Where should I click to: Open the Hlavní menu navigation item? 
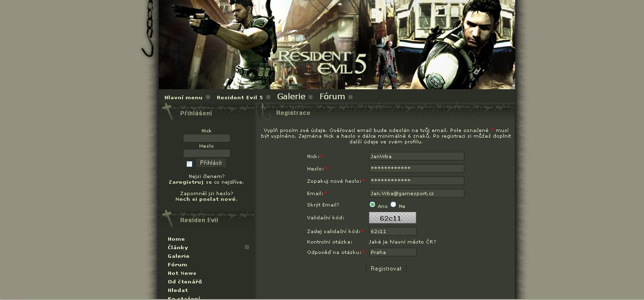coord(183,97)
